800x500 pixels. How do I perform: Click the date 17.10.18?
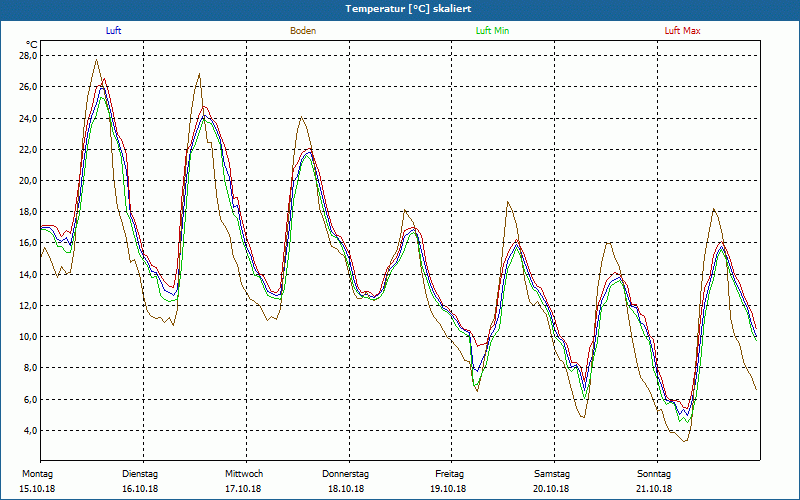click(x=243, y=489)
